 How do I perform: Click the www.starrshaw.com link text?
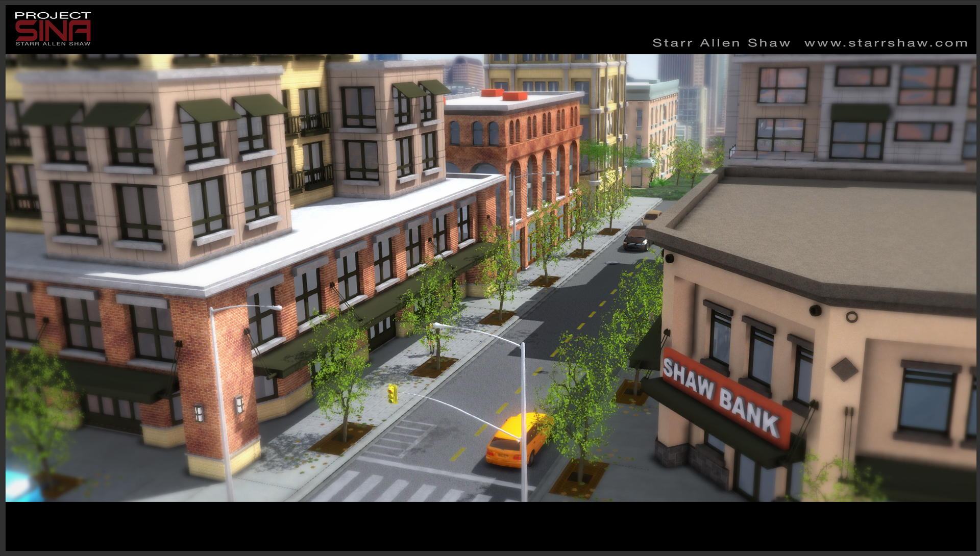[x=886, y=43]
